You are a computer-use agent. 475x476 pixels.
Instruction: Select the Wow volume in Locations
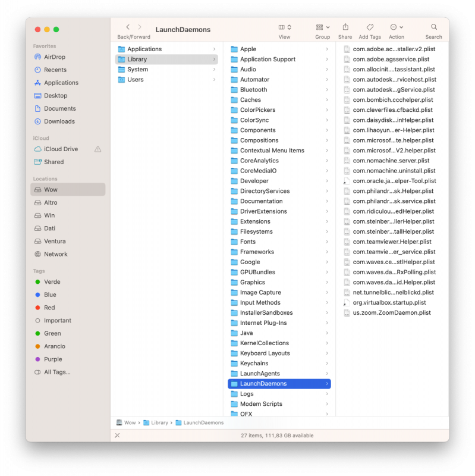pyautogui.click(x=68, y=189)
